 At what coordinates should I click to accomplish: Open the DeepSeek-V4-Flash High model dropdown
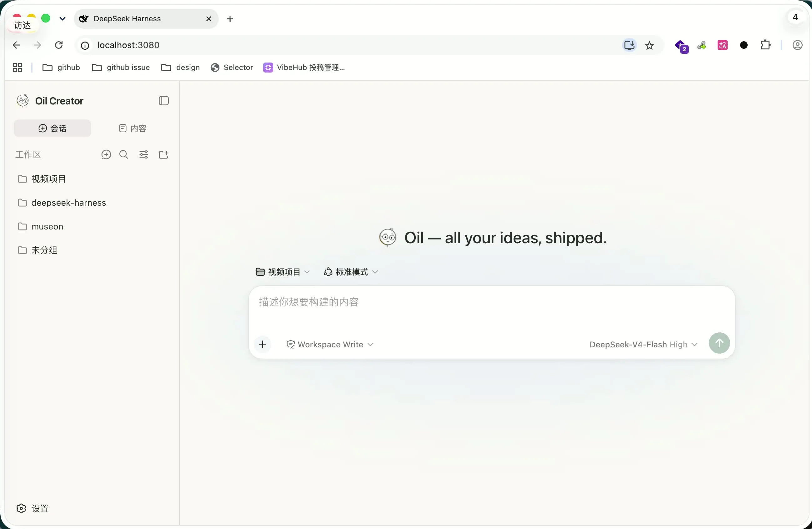[x=644, y=344]
